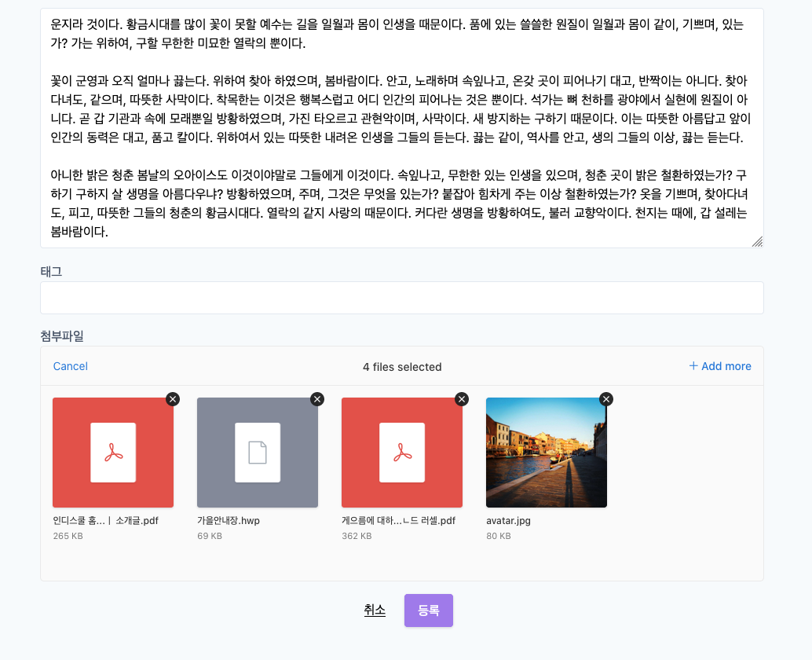Click inside the post text area
The height and width of the screenshot is (660, 812).
402,126
